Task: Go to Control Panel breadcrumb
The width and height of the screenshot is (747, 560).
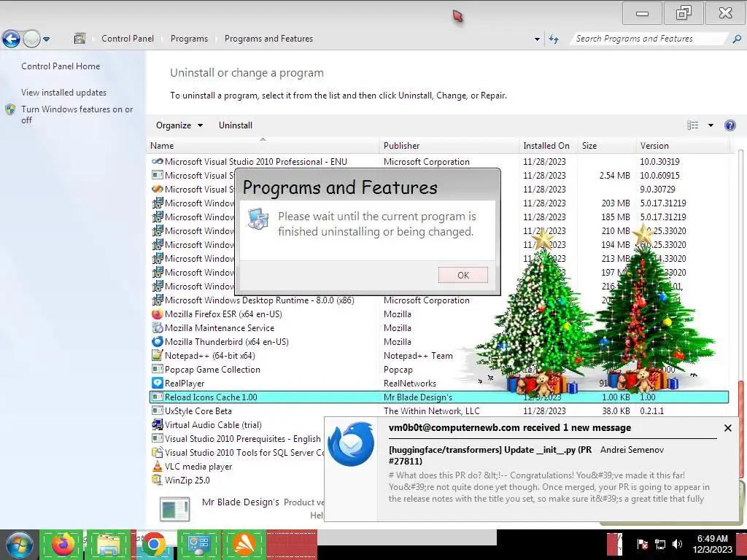Action: coord(127,39)
